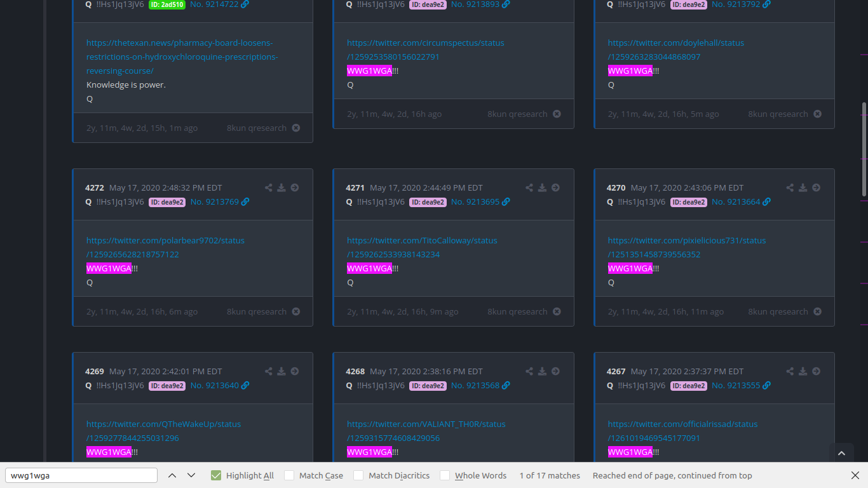Go to previous find match
This screenshot has width=868, height=488.
point(172,475)
